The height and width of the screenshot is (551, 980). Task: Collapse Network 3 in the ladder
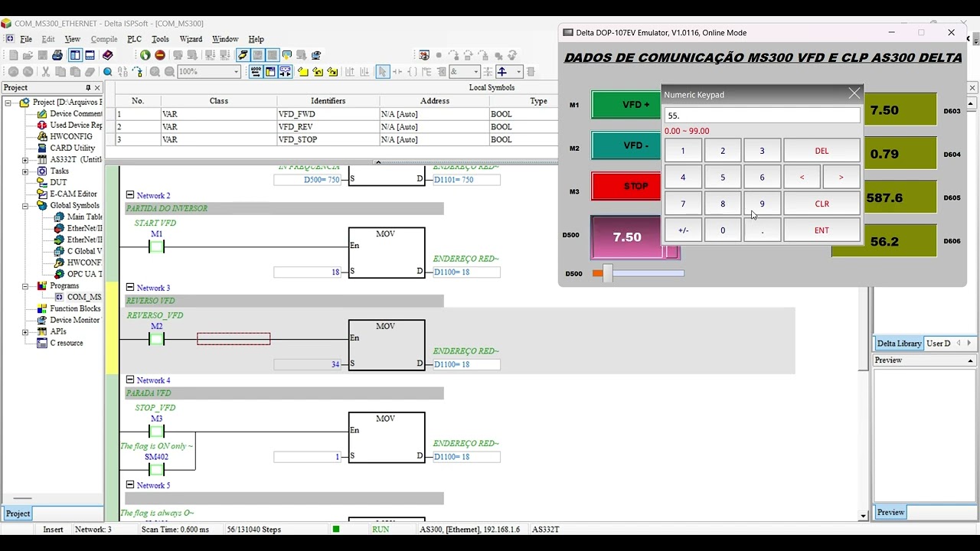(x=130, y=288)
